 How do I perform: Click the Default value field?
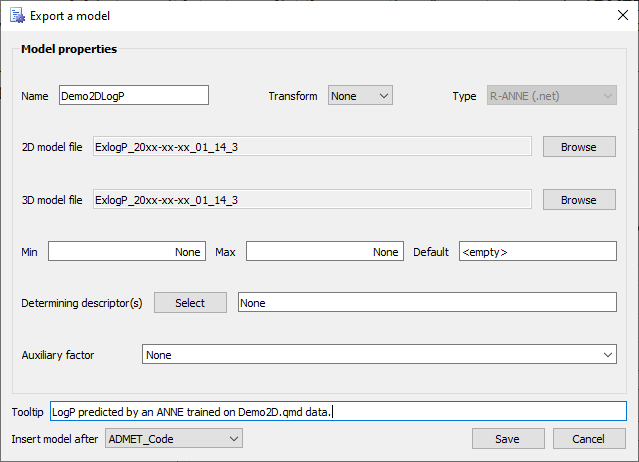click(538, 251)
